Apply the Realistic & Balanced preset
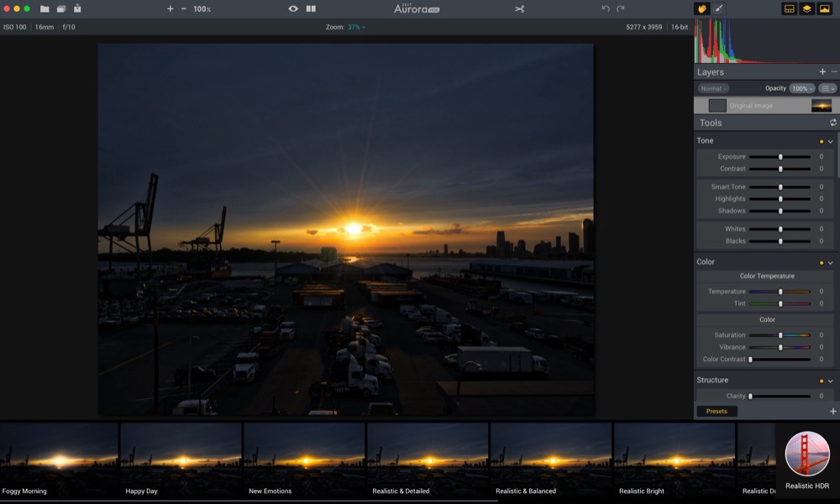Viewport: 840px width, 504px height. [551, 460]
